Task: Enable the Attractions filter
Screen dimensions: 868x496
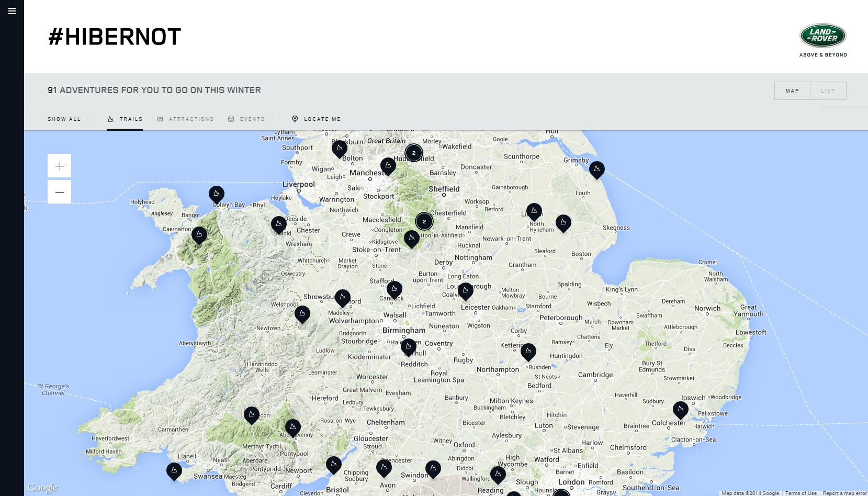Action: click(x=186, y=119)
